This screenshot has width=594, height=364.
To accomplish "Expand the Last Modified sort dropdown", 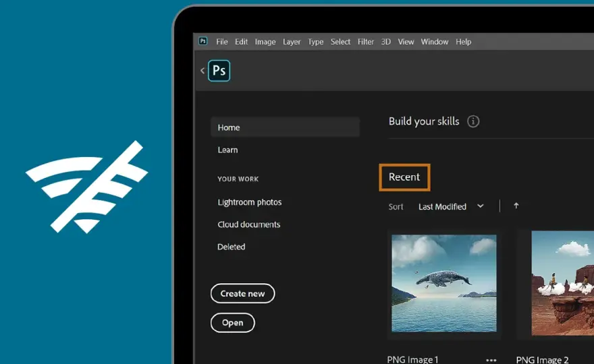I will coord(451,206).
